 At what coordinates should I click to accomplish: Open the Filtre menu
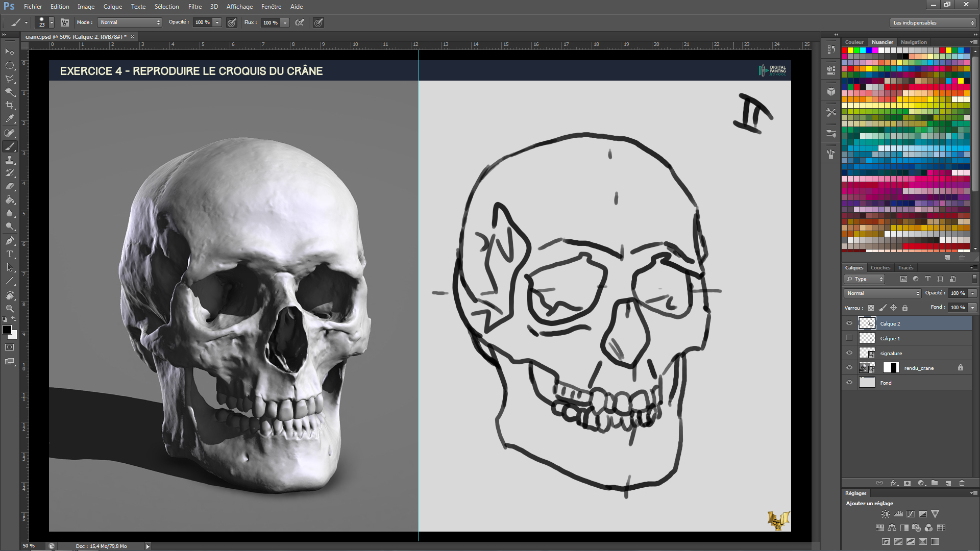coord(194,7)
